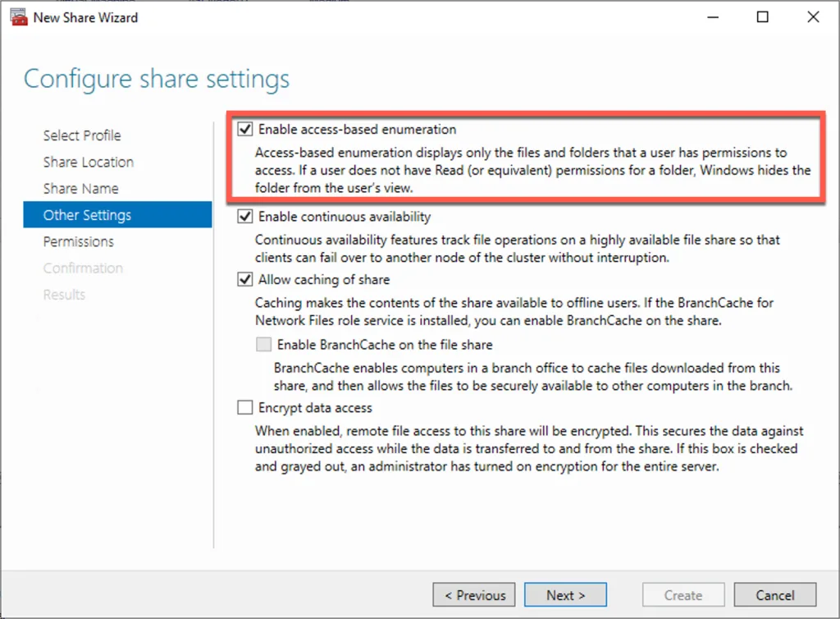840x619 pixels.
Task: Maximize the New Share Wizard window
Action: tap(762, 17)
